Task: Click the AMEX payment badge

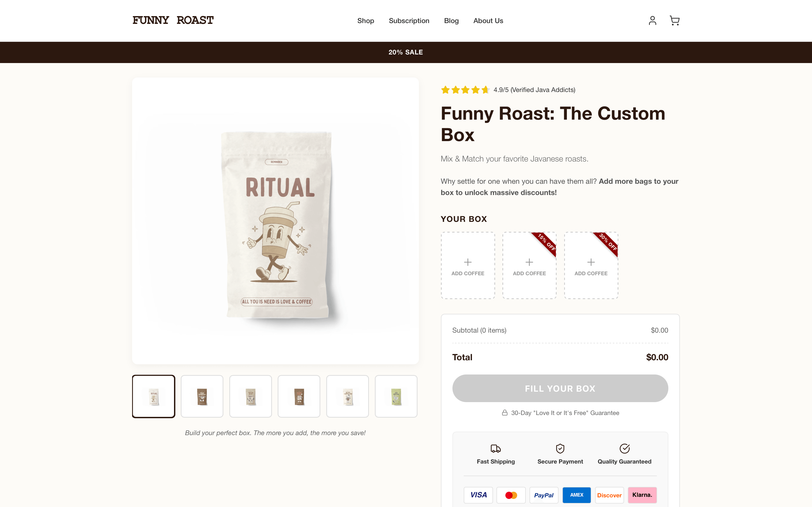Action: [x=577, y=495]
